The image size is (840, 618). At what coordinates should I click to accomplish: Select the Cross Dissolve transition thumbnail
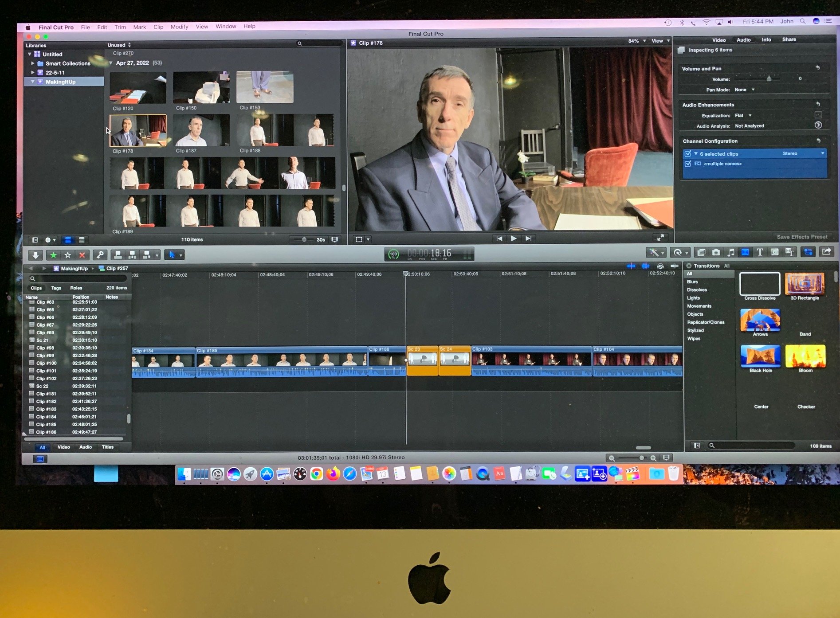tap(760, 284)
